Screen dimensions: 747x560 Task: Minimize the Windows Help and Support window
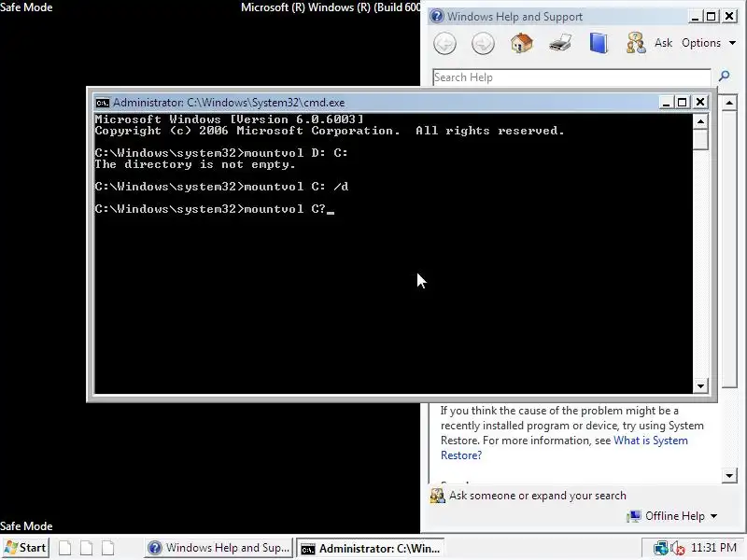coord(695,17)
